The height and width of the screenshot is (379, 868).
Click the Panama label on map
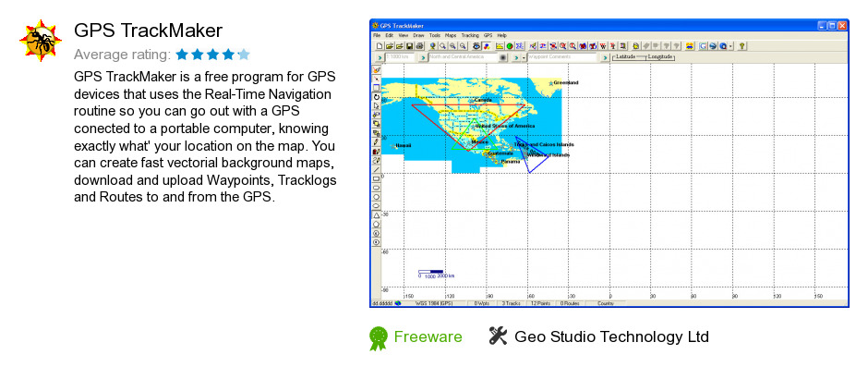point(511,161)
